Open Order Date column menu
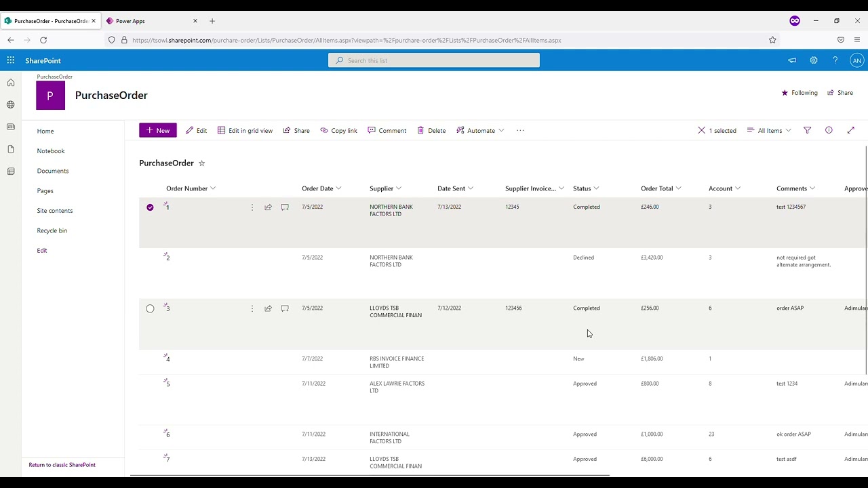Image resolution: width=868 pixels, height=488 pixels. (x=338, y=188)
